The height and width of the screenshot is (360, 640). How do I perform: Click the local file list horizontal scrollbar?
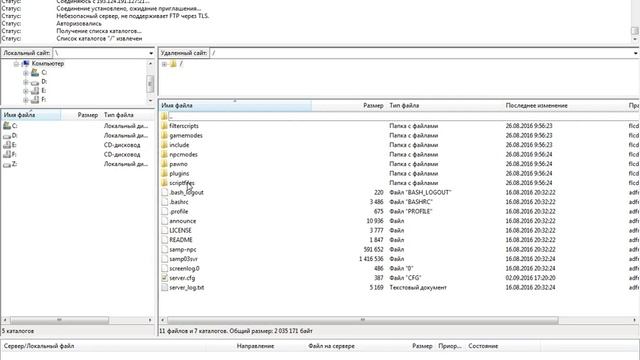tap(59, 320)
